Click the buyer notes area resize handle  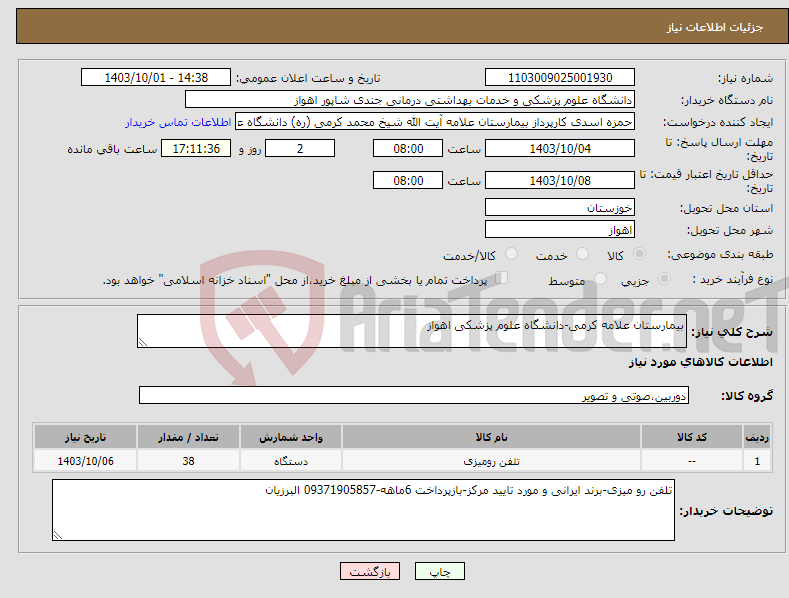(58, 535)
